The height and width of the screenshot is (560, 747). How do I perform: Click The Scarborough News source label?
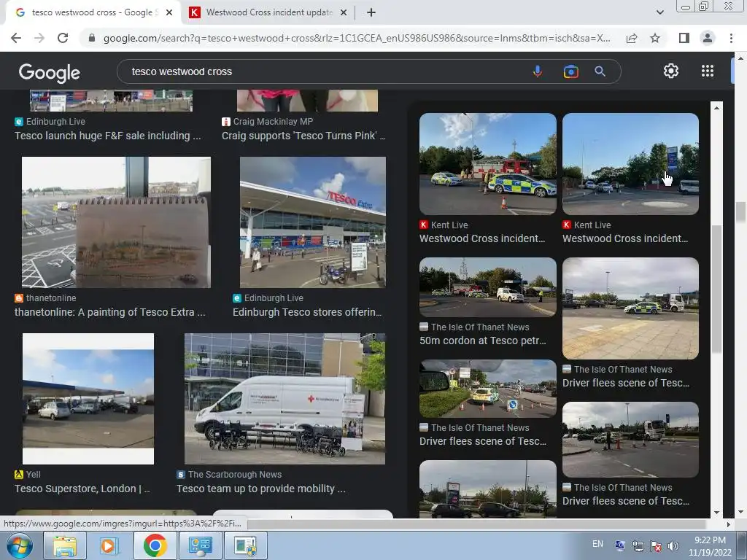[235, 475]
